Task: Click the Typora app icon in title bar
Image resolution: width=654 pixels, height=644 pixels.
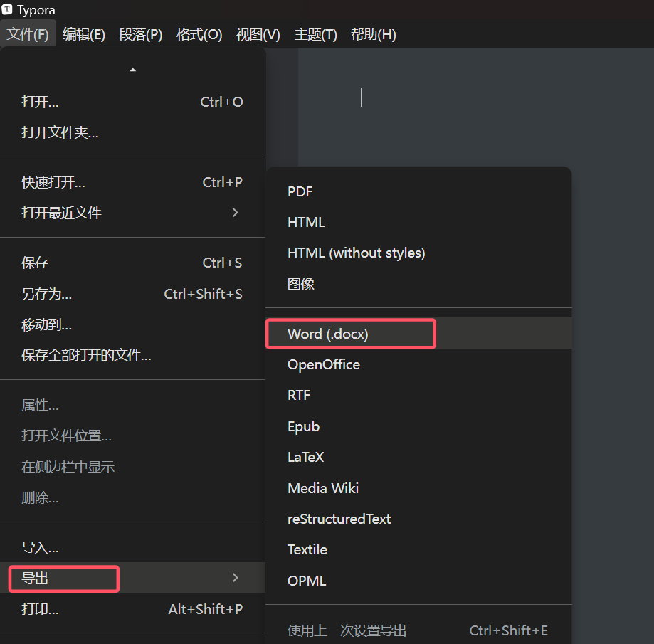Action: [x=7, y=9]
